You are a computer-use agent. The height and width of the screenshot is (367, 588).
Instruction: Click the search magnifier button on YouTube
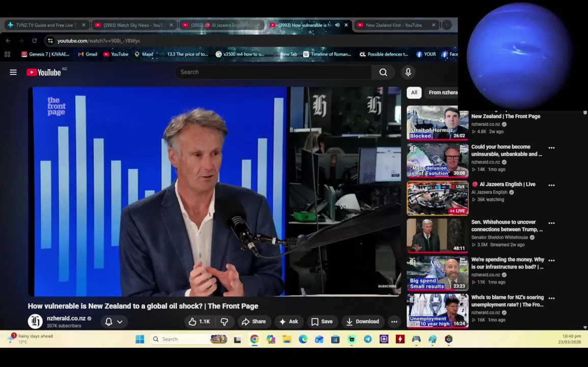pyautogui.click(x=383, y=72)
